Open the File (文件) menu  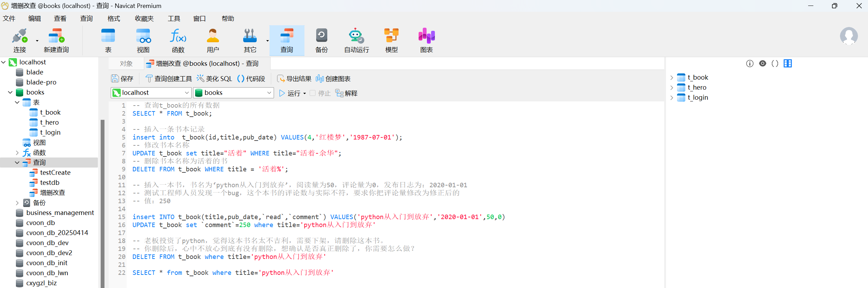point(9,18)
